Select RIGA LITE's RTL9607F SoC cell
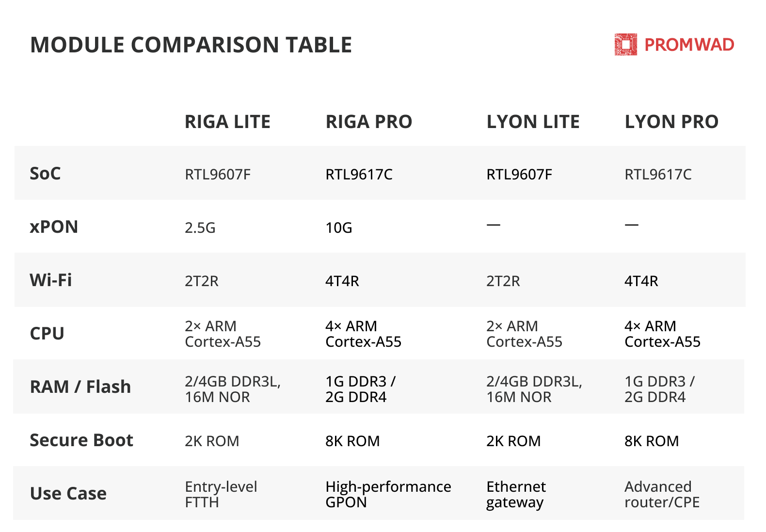 click(x=218, y=174)
